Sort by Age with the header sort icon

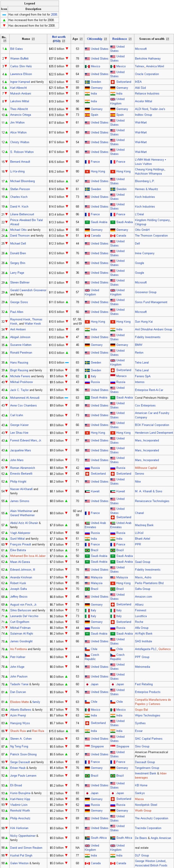[x=81, y=39]
